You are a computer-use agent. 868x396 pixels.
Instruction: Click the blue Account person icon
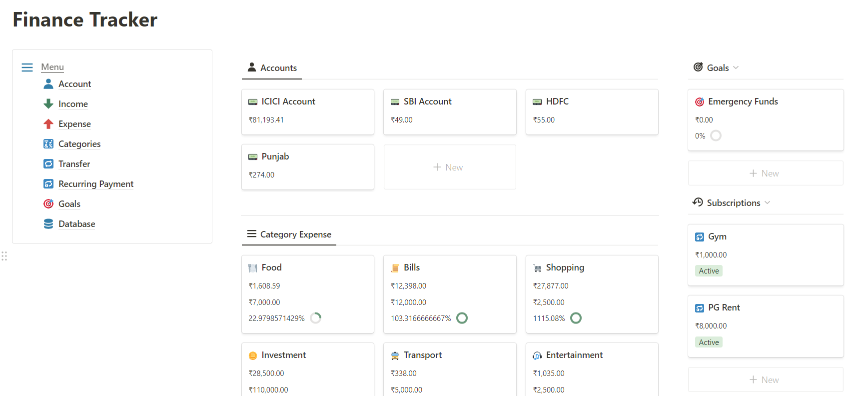[x=48, y=84]
